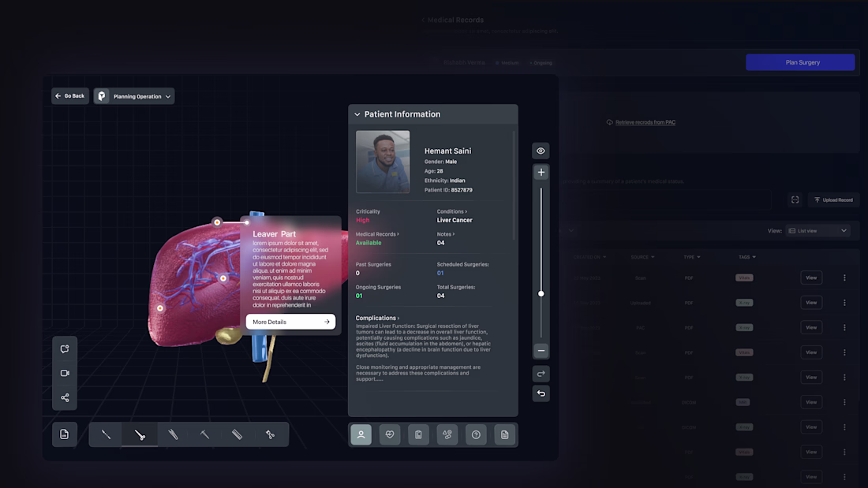Screen dimensions: 868x488
Task: Undo the last action
Action: click(x=541, y=393)
